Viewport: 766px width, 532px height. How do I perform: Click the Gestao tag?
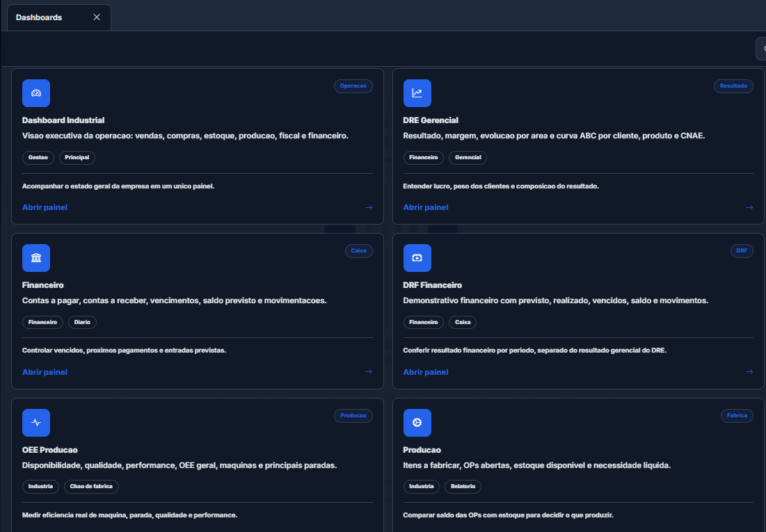coord(38,157)
